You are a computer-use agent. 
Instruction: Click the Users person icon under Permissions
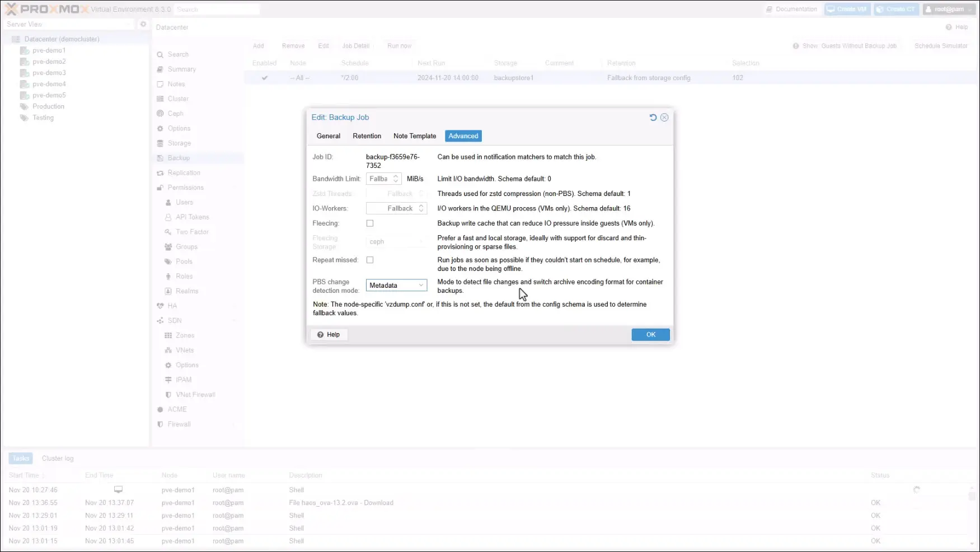point(168,203)
